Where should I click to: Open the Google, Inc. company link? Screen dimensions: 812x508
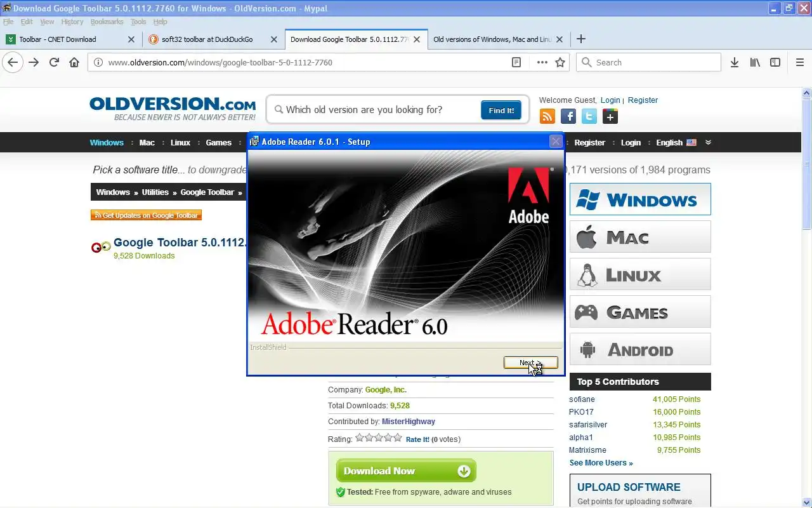(386, 390)
